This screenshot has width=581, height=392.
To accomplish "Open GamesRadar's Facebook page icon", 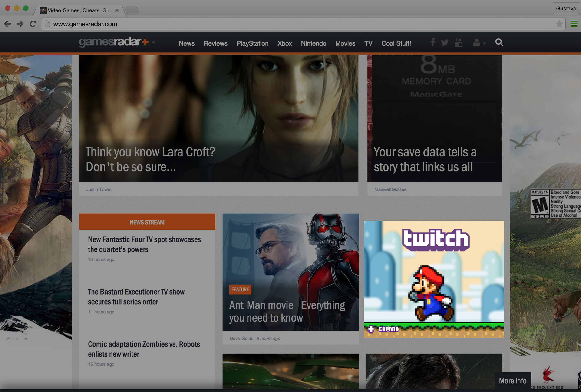I will (433, 43).
